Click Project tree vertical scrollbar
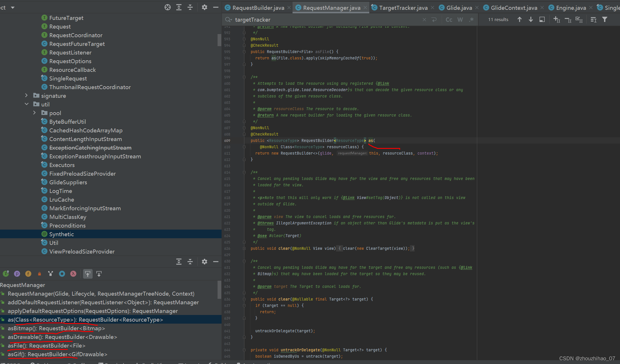Screen dimensions: 620x364 tap(219, 40)
